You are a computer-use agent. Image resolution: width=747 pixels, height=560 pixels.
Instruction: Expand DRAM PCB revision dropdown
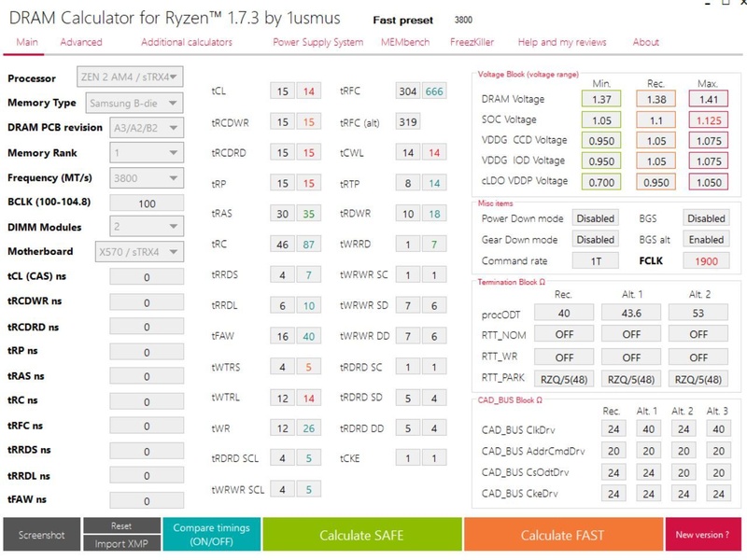click(147, 128)
